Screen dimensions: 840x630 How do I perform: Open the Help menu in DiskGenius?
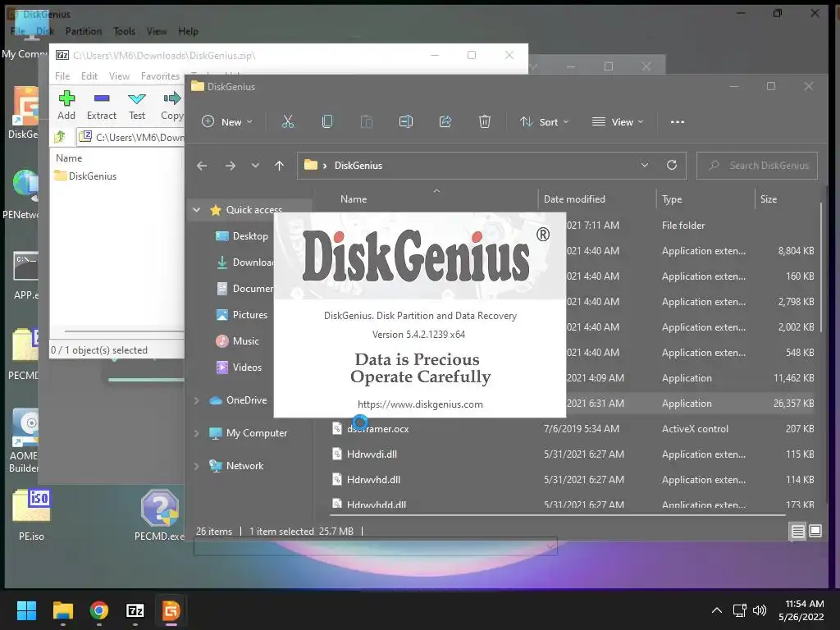tap(188, 31)
